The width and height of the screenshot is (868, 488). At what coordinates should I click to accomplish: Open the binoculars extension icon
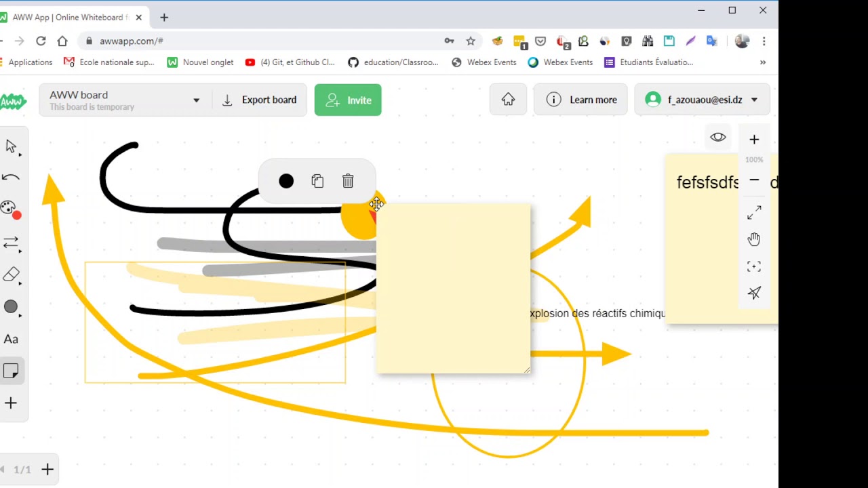[648, 41]
